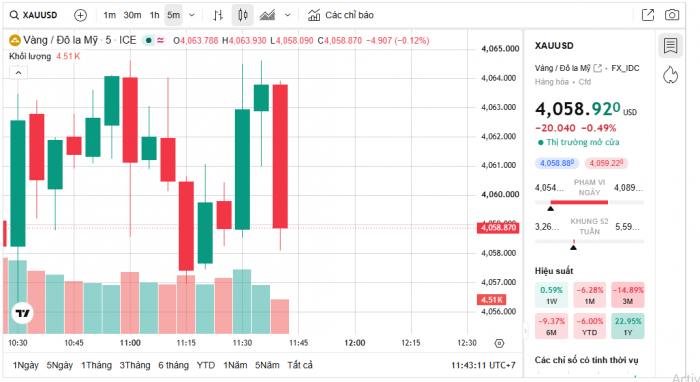Viewport: 700px width, 382px height.
Task: Open chart settings gear near time axis
Action: pos(500,343)
